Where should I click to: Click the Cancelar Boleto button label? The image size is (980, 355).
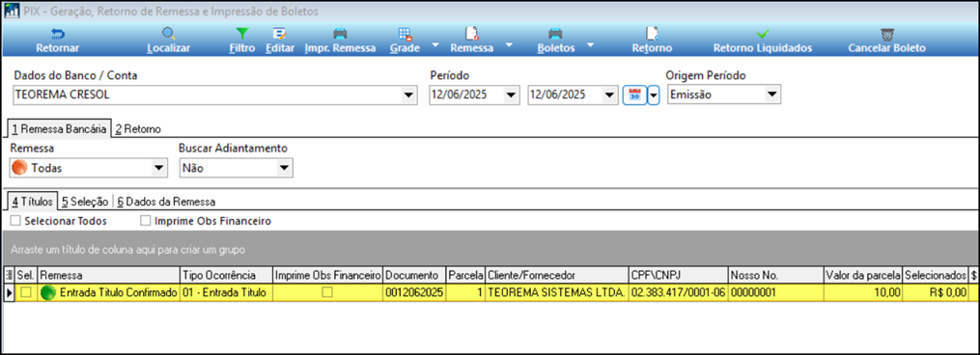click(887, 48)
